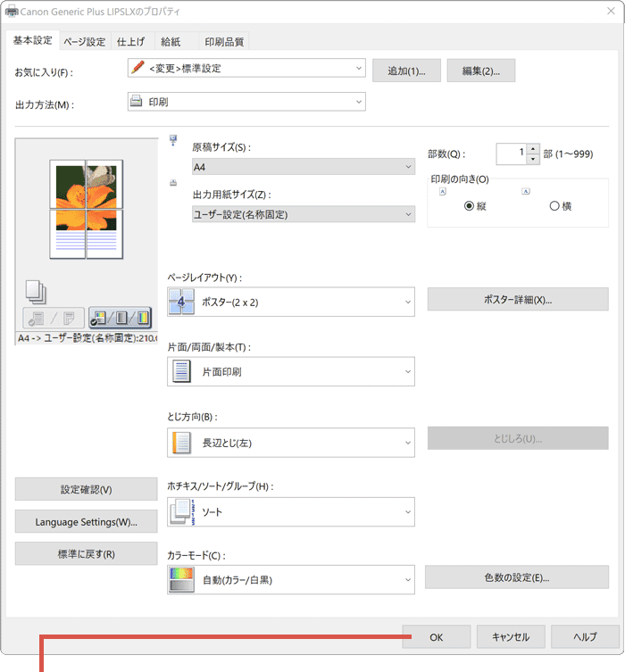Click the preview status text A4 -> ユーザー設定
The width and height of the screenshot is (625, 672).
[87, 338]
